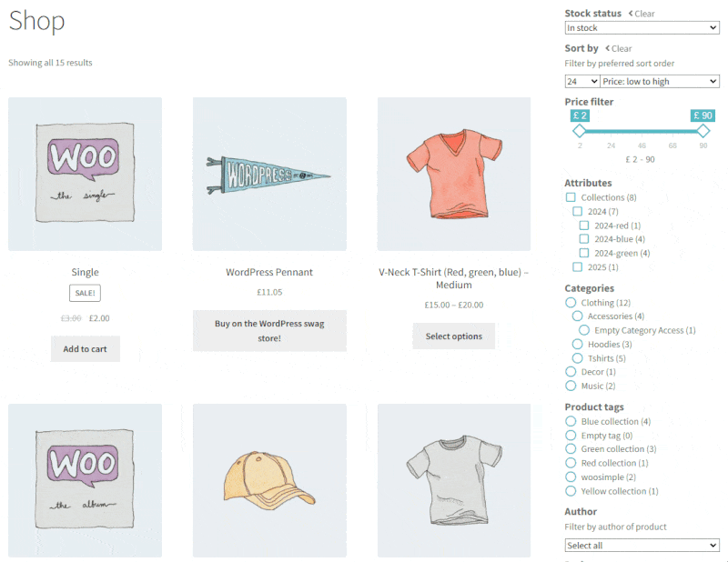Open the Stock status dropdown

(x=642, y=28)
